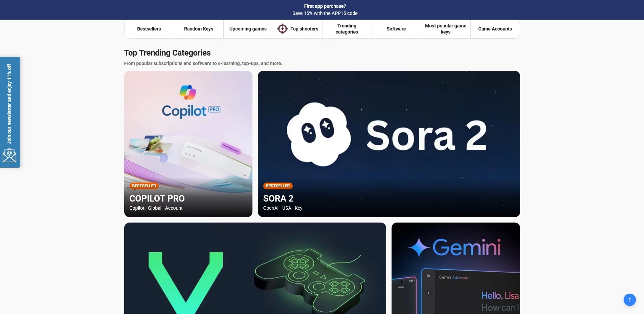The width and height of the screenshot is (644, 314).
Task: Click the envelope icon on the newsletter sidebar
Action: (x=10, y=155)
